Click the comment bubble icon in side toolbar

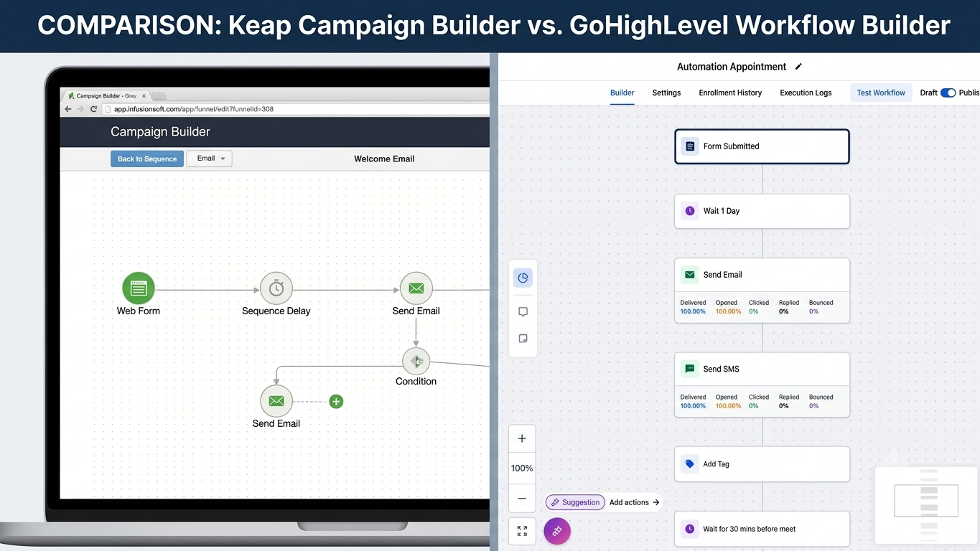pos(523,312)
